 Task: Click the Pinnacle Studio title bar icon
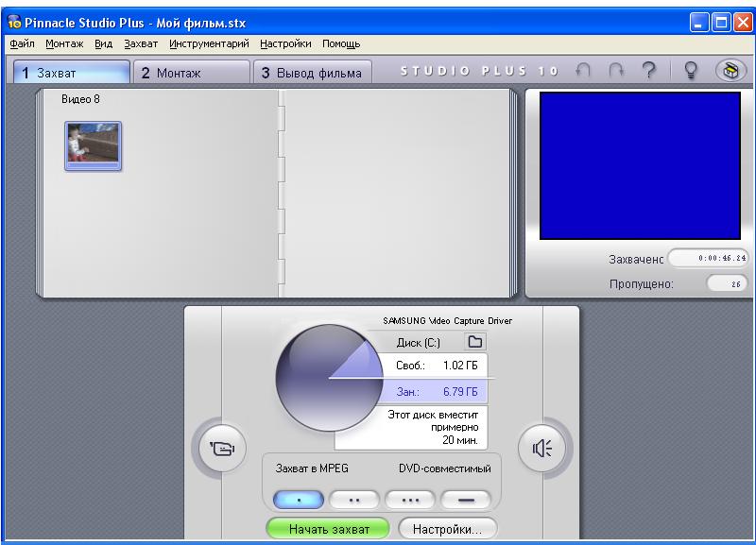tap(14, 22)
